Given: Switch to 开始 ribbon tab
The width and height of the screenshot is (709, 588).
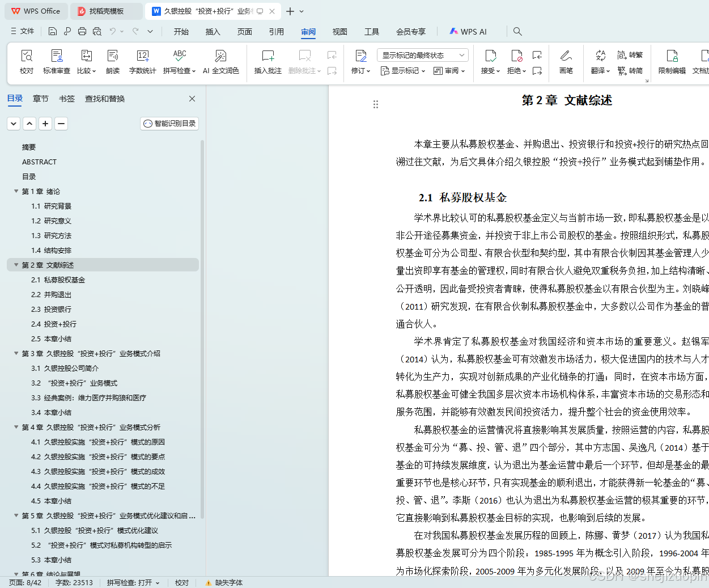Looking at the screenshot, I should coord(181,32).
